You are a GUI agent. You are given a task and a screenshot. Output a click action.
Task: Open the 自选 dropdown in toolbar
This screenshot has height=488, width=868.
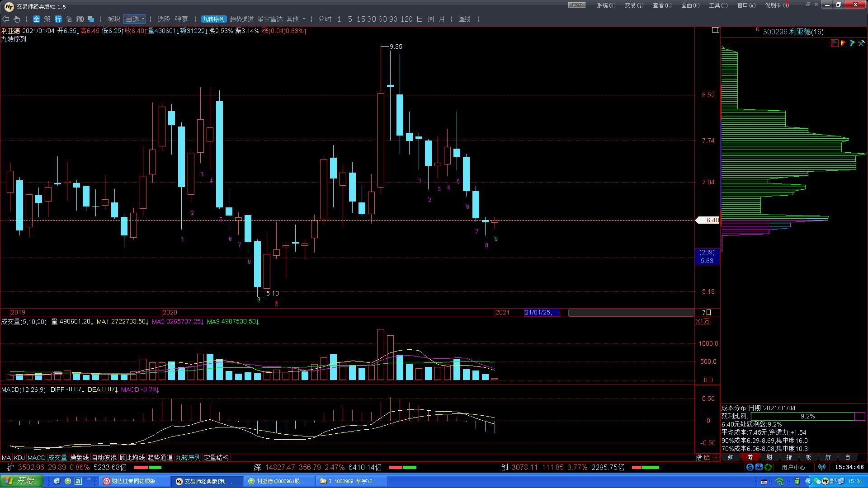pyautogui.click(x=135, y=19)
